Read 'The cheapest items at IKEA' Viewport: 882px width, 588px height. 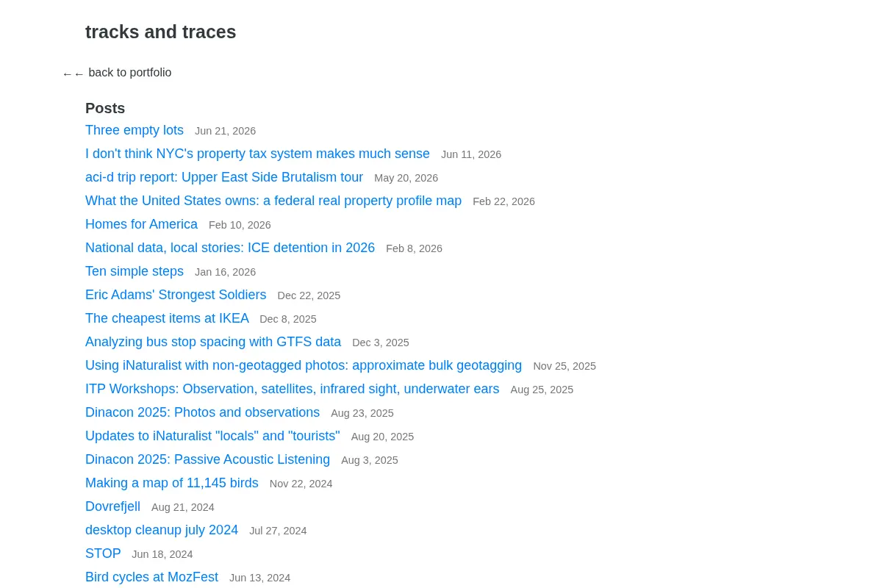(167, 318)
